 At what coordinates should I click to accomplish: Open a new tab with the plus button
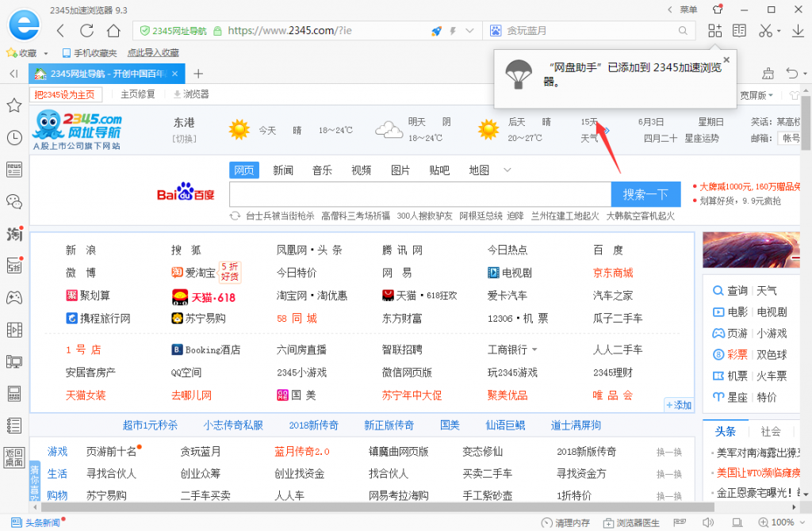[x=197, y=74]
